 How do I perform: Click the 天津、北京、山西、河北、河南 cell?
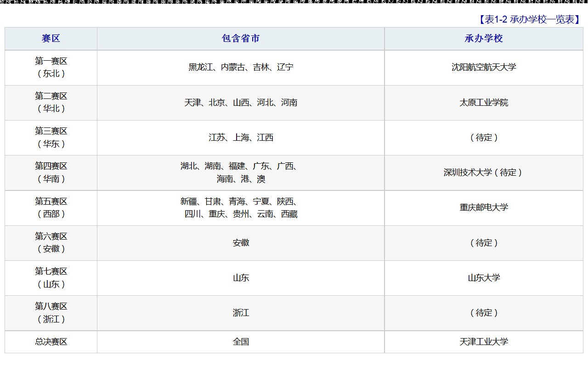click(x=241, y=103)
